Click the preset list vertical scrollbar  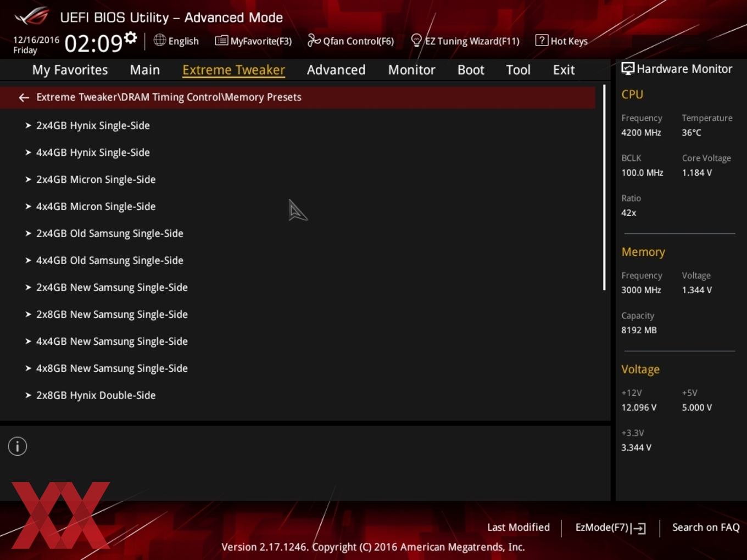[x=604, y=187]
